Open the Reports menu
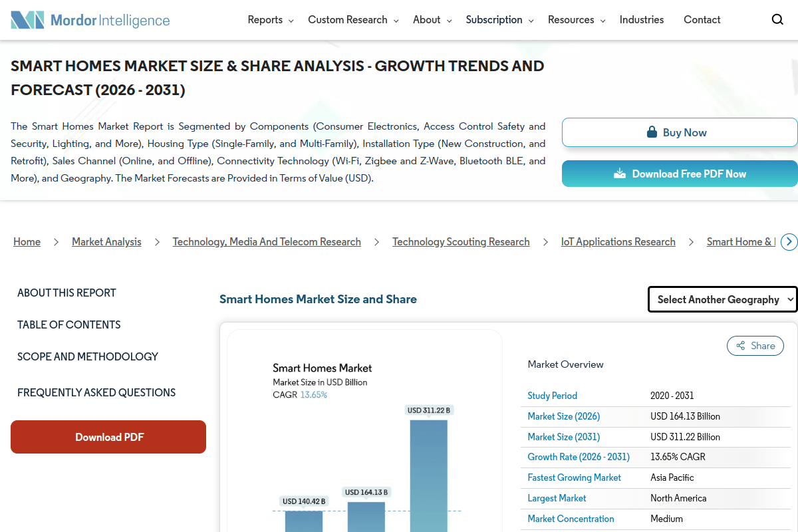The height and width of the screenshot is (532, 798). [265, 20]
